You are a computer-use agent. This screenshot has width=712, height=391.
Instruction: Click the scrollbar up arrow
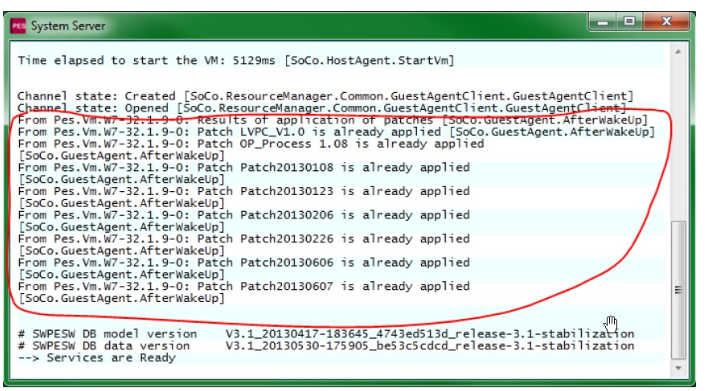678,52
